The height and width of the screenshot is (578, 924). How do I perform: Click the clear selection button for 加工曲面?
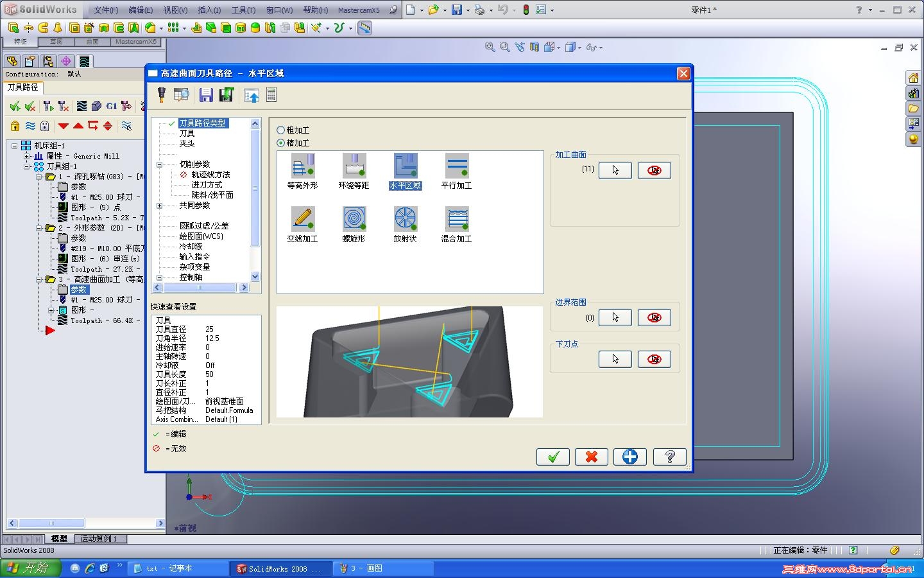(654, 170)
